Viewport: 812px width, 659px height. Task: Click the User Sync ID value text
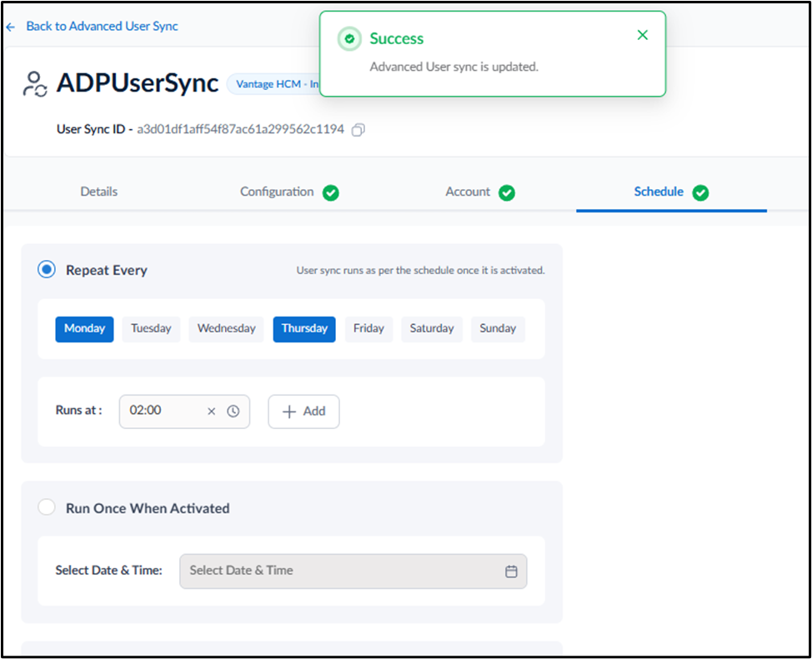(x=240, y=129)
